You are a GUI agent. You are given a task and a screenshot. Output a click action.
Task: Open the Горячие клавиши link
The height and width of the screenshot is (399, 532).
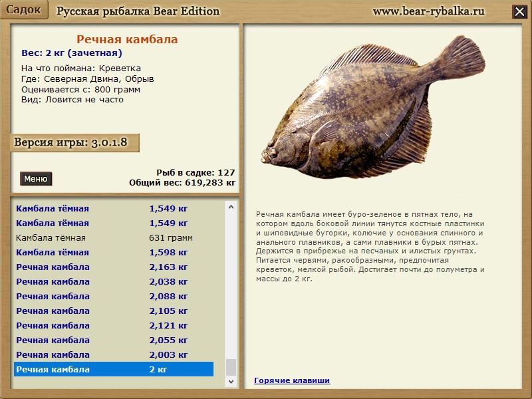[292, 380]
